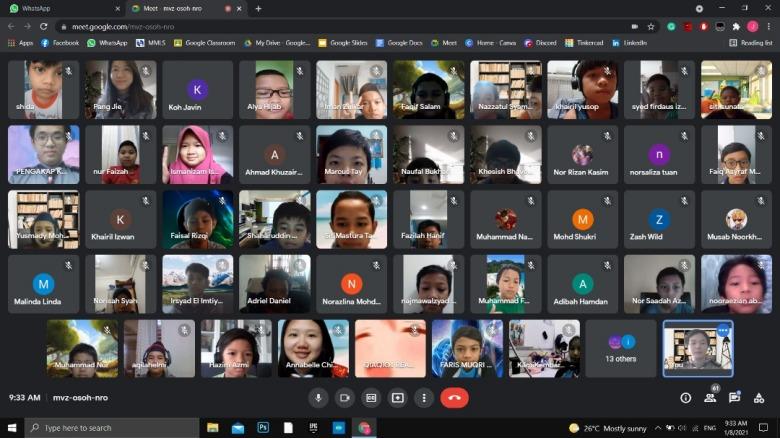This screenshot has width=780, height=439.
Task: Open the chat with everyone panel
Action: pyautogui.click(x=735, y=397)
